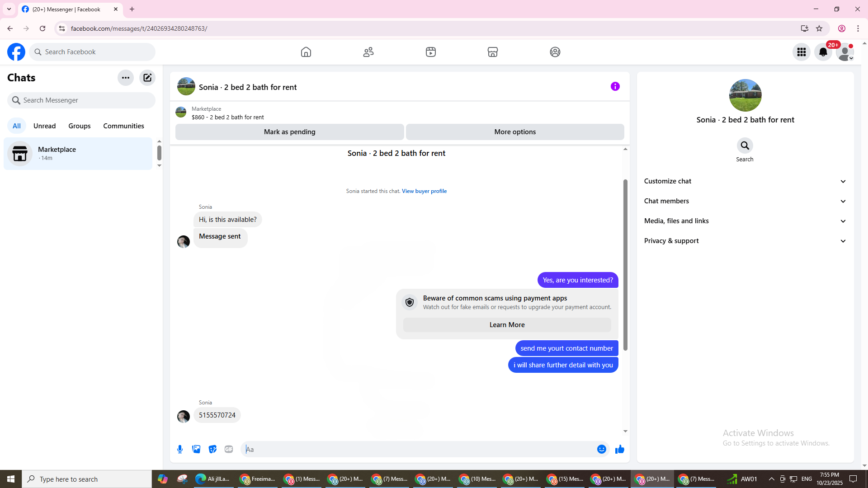
Task: Open the emoji picker in message box
Action: (x=601, y=449)
